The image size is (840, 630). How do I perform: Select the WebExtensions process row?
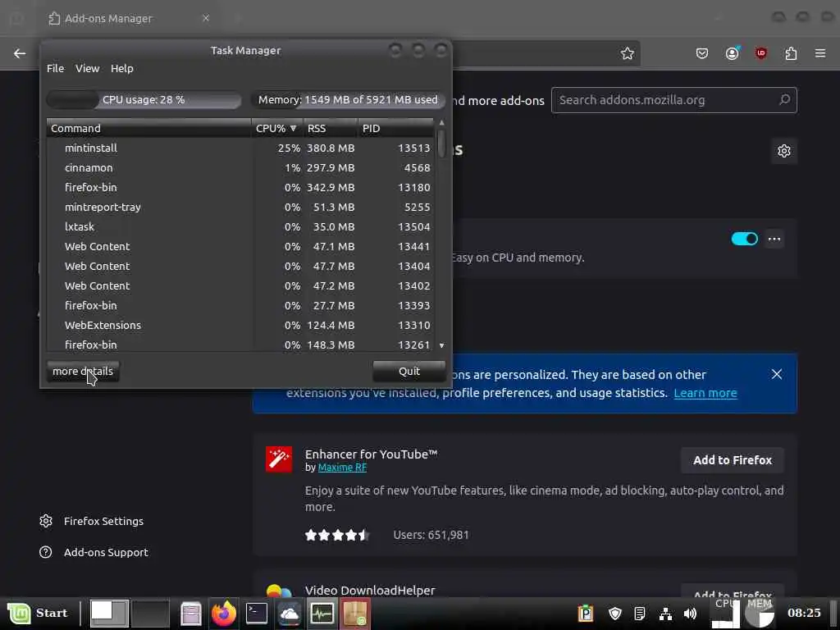tap(240, 326)
